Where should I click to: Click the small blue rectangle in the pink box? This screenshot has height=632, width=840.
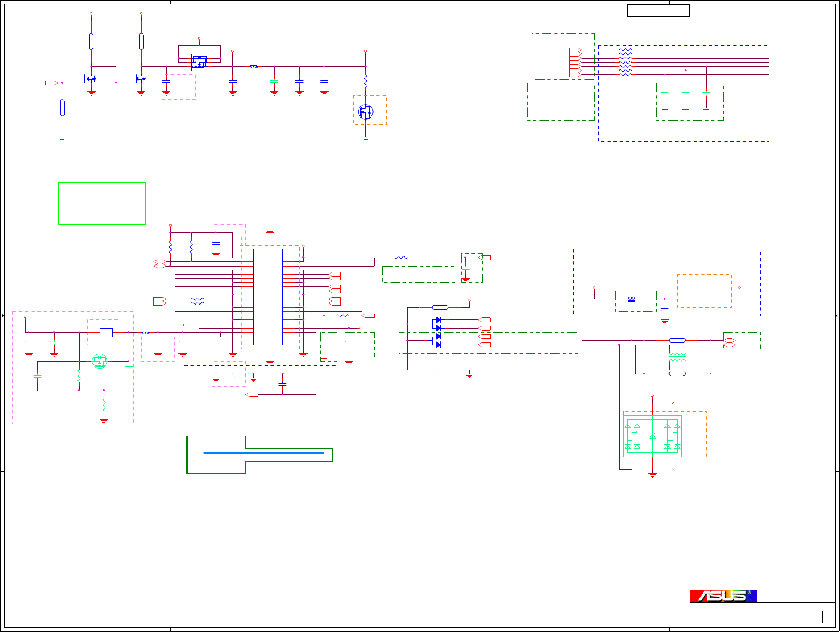coord(106,332)
